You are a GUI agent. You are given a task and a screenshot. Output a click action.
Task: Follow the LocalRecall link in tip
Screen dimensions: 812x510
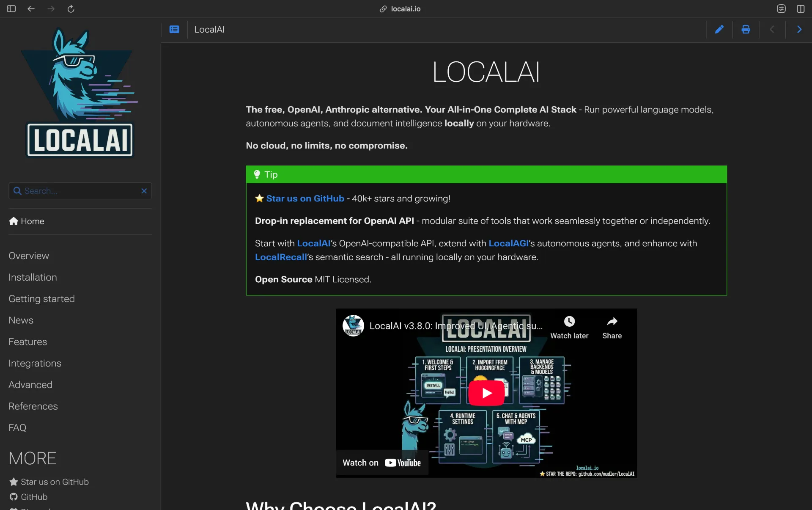coord(281,257)
